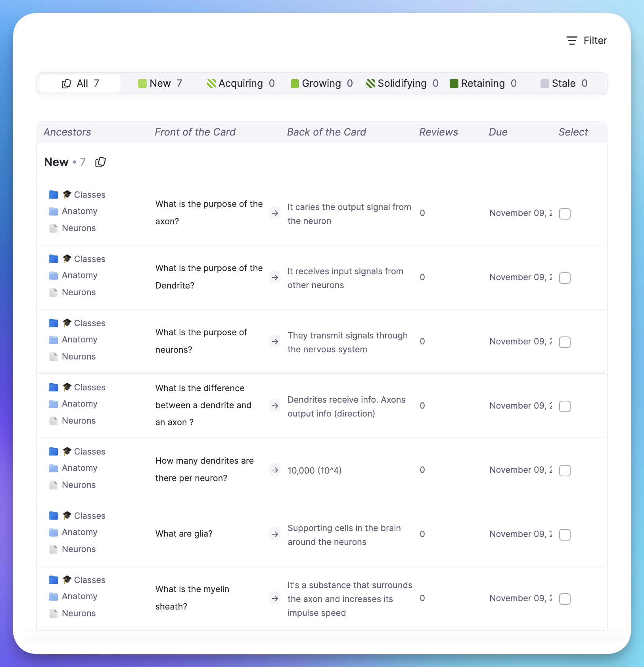Click the Neurons document icon in Dendrite row
The image size is (644, 667).
point(54,292)
